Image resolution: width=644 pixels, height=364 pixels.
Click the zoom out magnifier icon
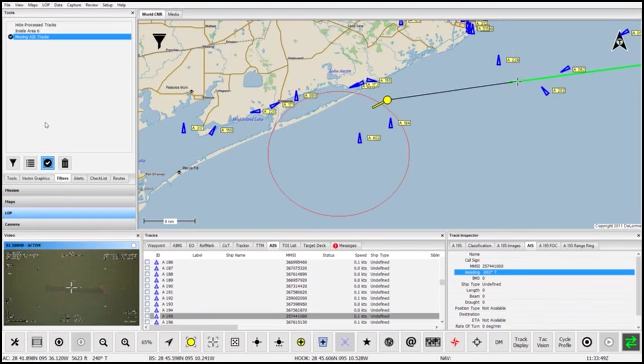click(103, 342)
